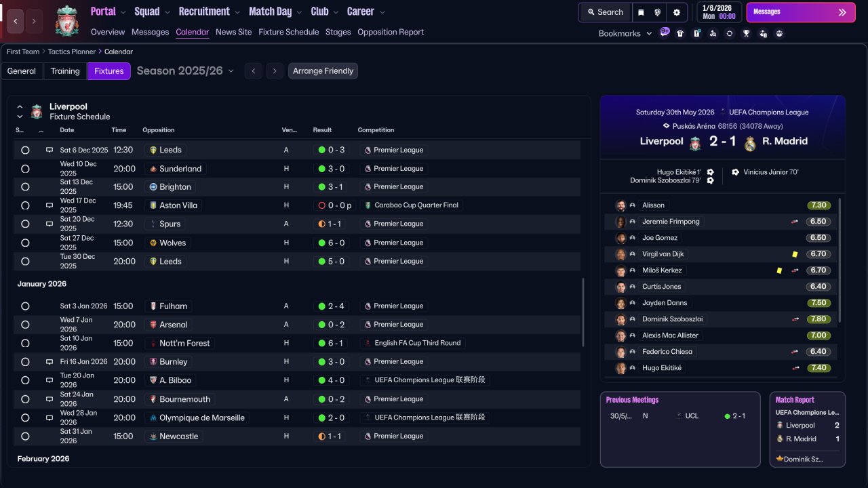The image size is (868, 488).
Task: Open the purple Messages button
Action: 801,12
